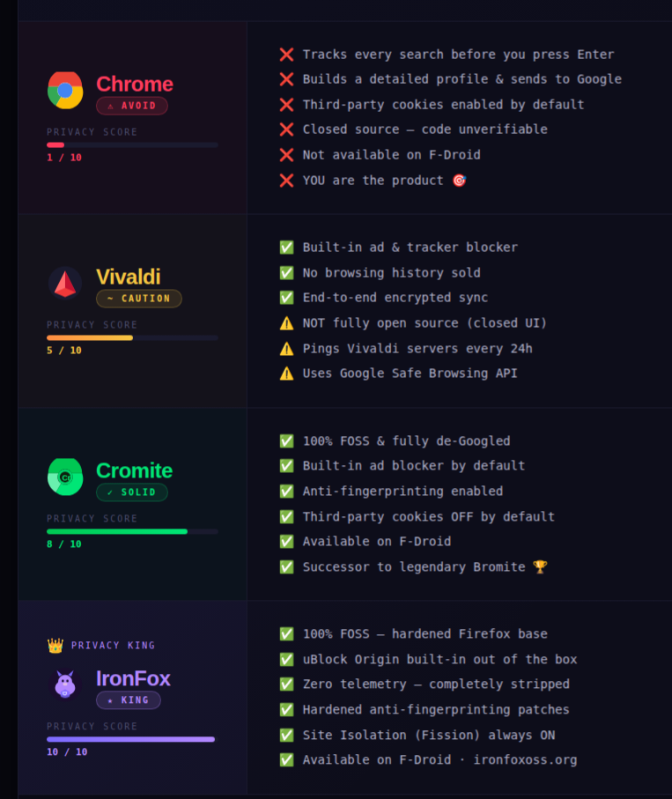This screenshot has height=799, width=672.
Task: Click the AVOID badge under Chrome
Action: coord(132,106)
